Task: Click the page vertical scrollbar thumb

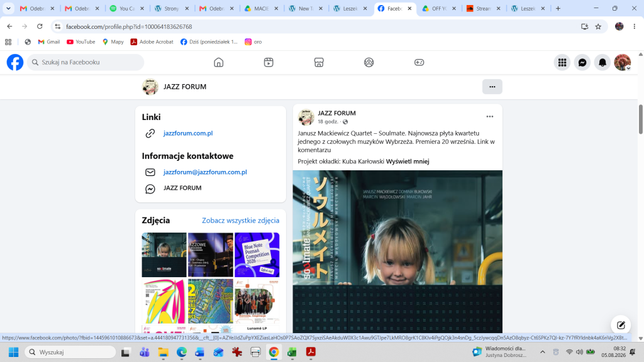Action: [x=640, y=119]
